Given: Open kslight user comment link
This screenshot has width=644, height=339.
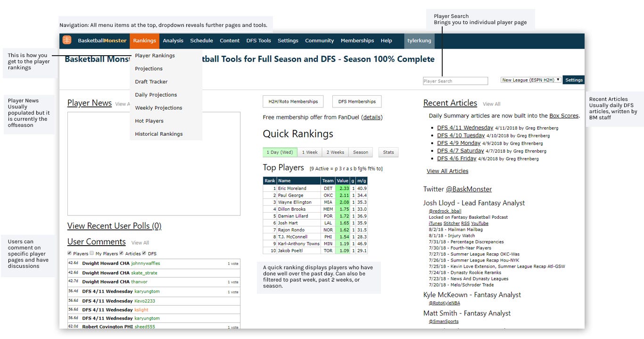Looking at the screenshot, I should 141,310.
